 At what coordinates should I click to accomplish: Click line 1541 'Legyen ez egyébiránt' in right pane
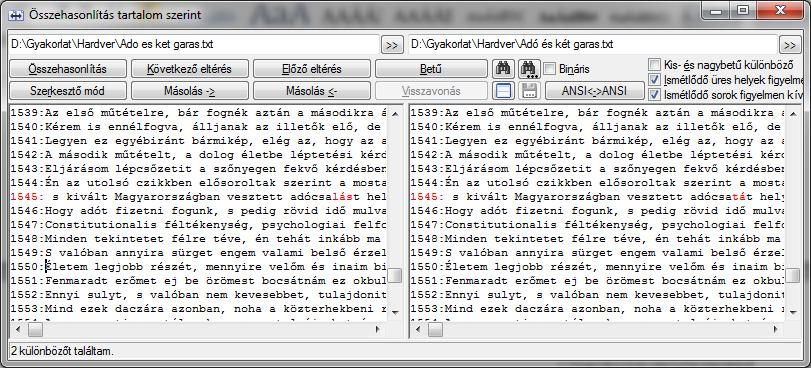pos(597,141)
